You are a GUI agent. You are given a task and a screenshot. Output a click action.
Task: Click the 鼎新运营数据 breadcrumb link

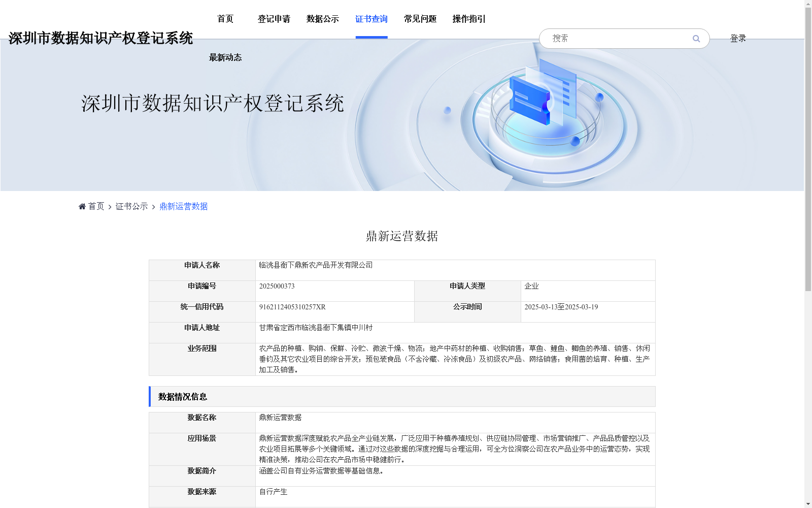pyautogui.click(x=184, y=206)
